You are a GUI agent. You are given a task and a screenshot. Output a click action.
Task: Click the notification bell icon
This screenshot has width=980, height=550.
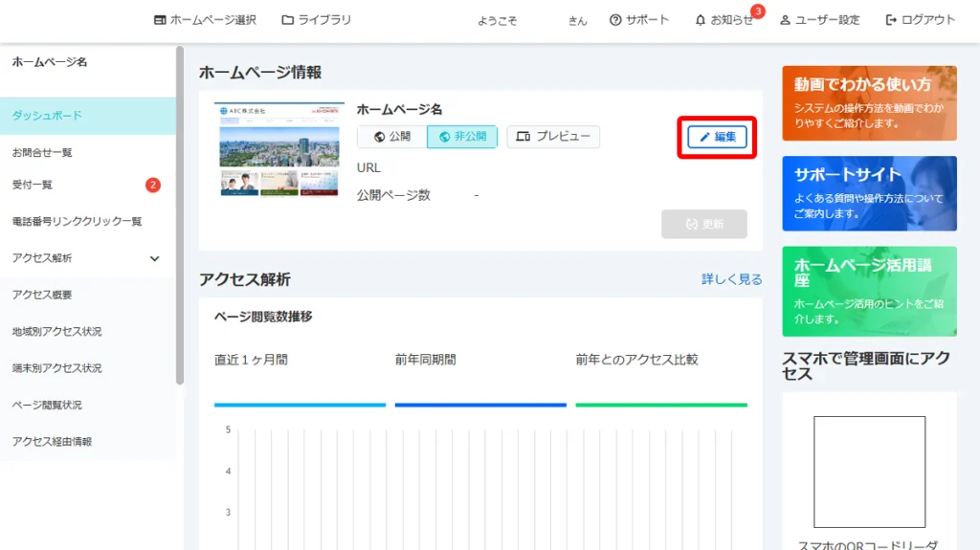coord(701,20)
